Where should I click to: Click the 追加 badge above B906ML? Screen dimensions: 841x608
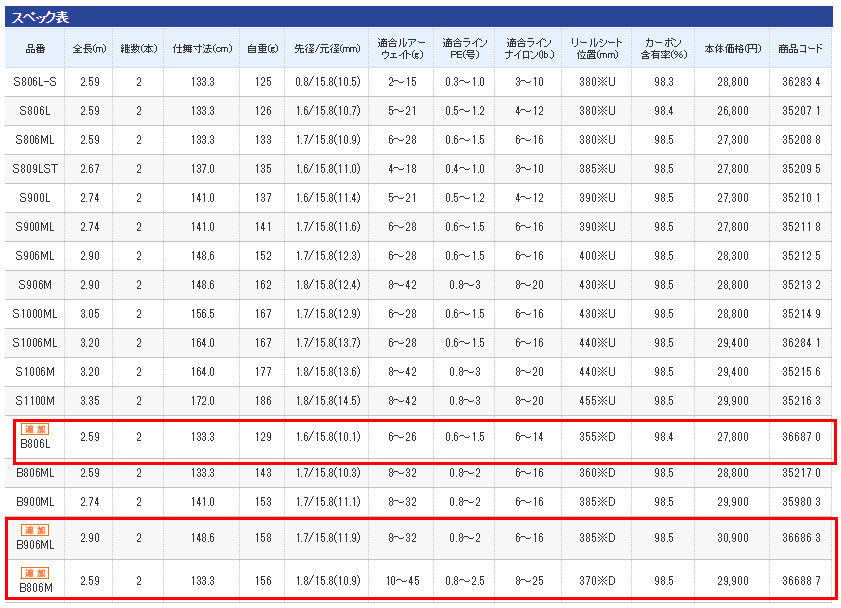tap(35, 530)
